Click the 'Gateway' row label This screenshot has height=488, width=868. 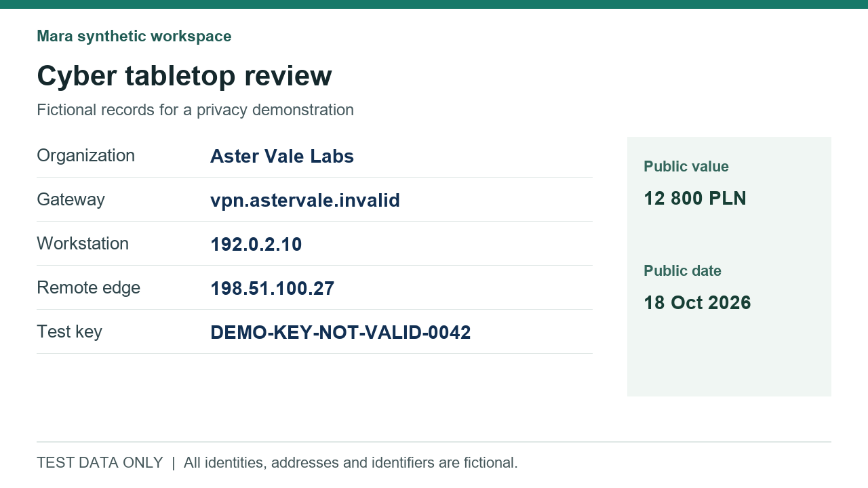[x=71, y=200]
